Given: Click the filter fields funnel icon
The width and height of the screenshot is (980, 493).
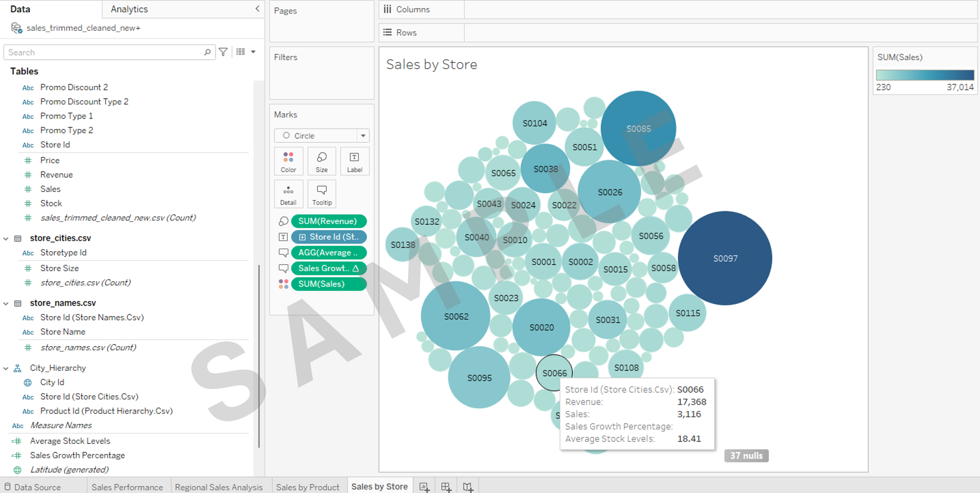Looking at the screenshot, I should tap(223, 52).
